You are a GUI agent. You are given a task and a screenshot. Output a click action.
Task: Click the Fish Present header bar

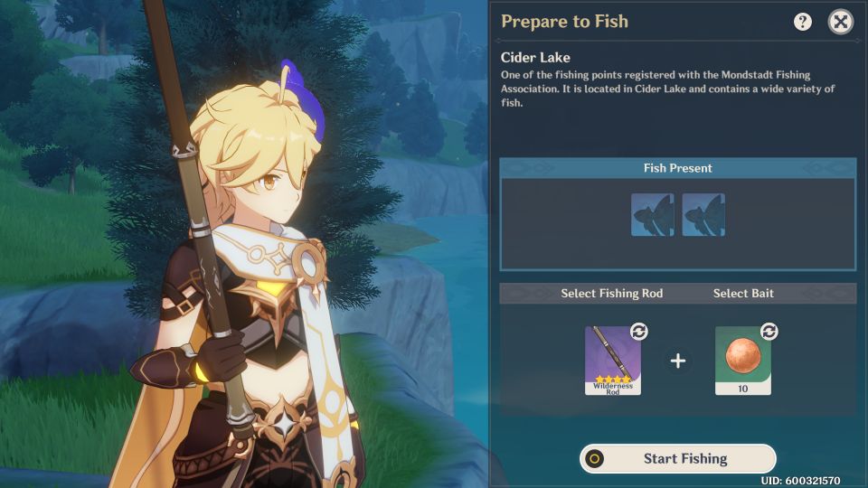click(x=677, y=168)
